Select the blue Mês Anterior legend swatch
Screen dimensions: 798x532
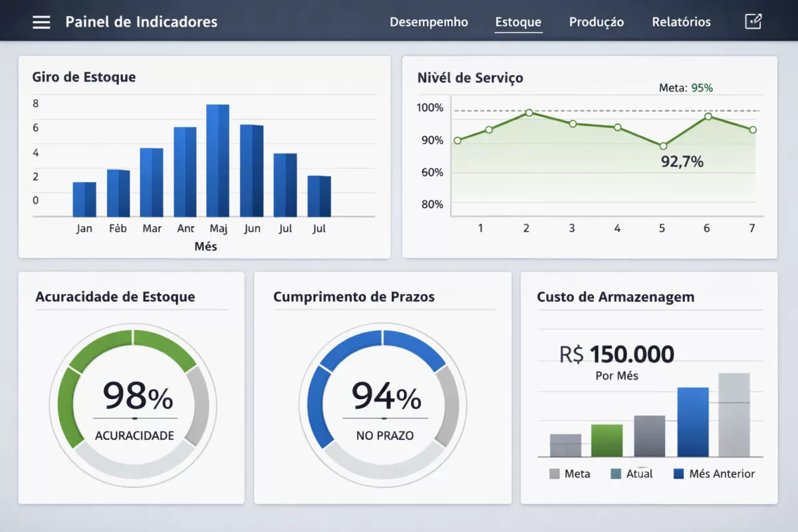679,474
